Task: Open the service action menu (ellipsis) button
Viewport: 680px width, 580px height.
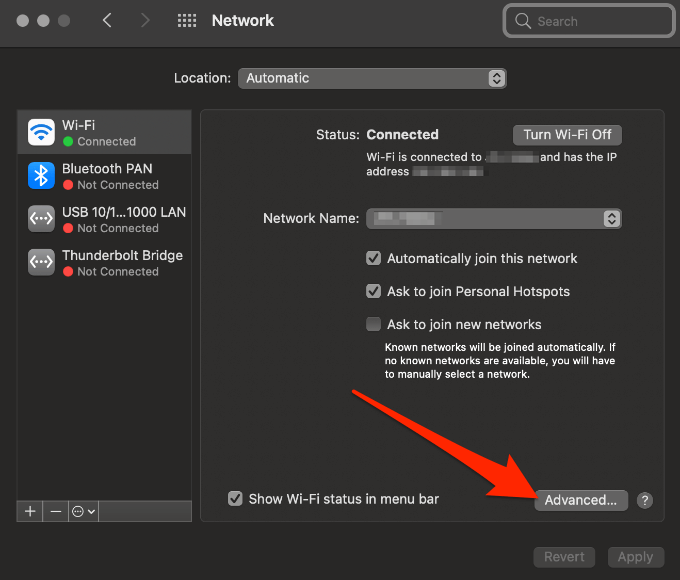Action: pos(83,511)
